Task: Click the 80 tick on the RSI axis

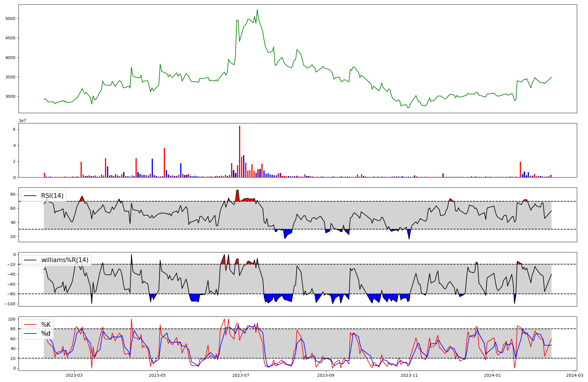Action: [13, 194]
